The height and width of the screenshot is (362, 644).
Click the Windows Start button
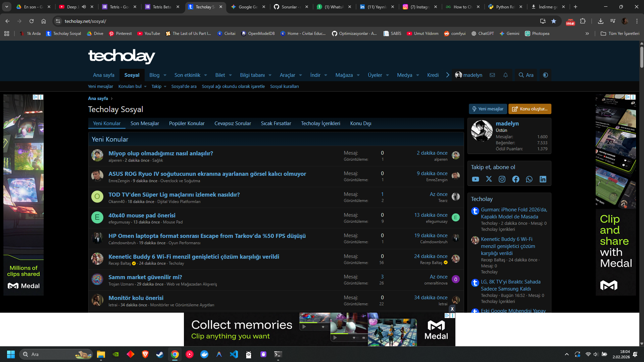[11, 354]
